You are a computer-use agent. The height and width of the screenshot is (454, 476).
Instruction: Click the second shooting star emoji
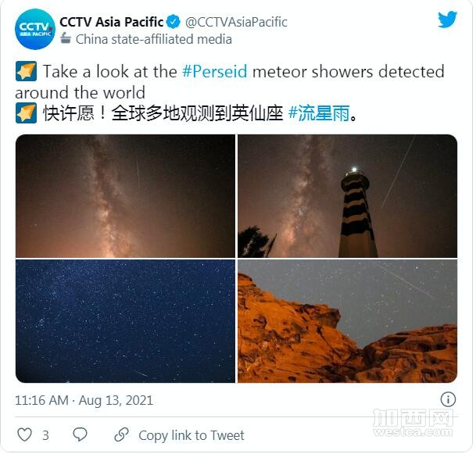pos(26,113)
